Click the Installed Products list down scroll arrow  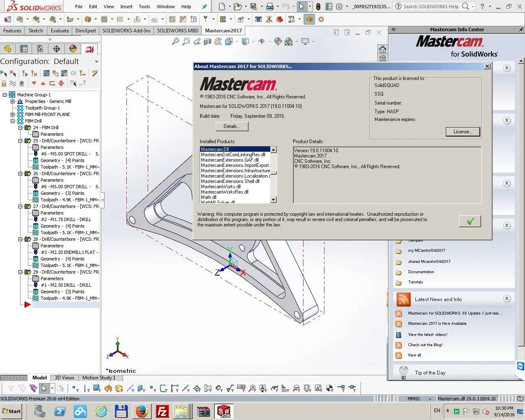coord(274,200)
